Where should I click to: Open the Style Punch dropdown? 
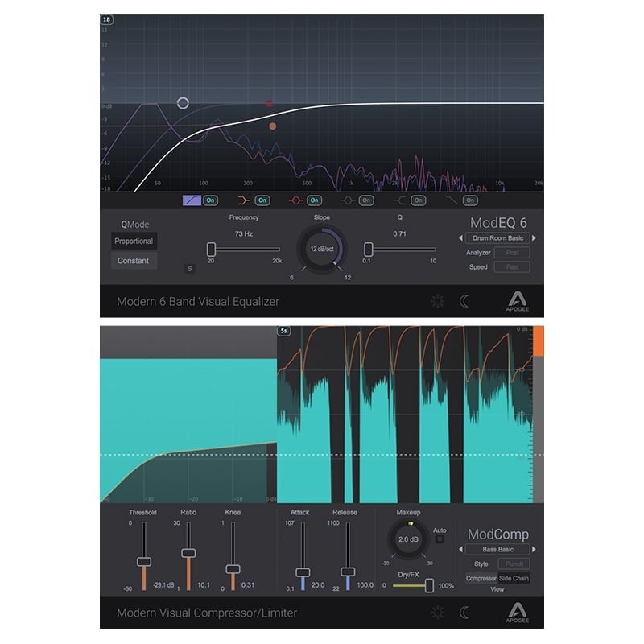(514, 564)
